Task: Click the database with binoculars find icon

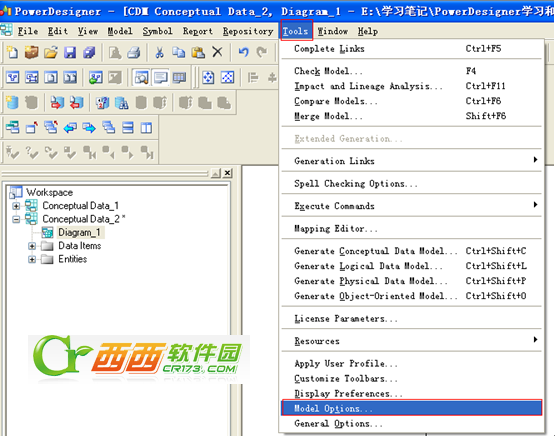Action: (121, 103)
